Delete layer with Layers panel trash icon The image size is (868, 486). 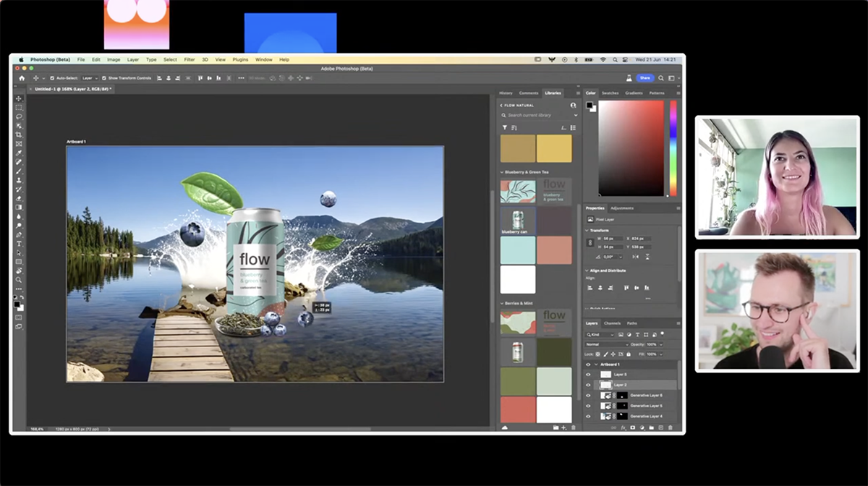click(x=671, y=427)
